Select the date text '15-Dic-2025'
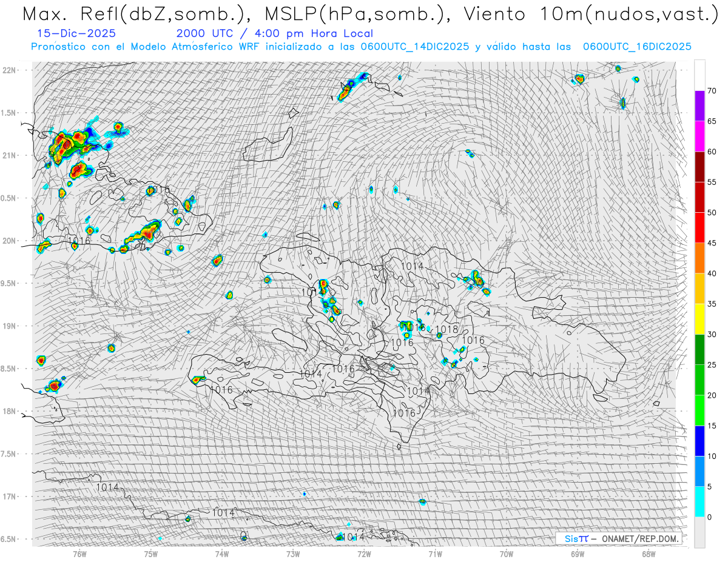 [x=76, y=34]
